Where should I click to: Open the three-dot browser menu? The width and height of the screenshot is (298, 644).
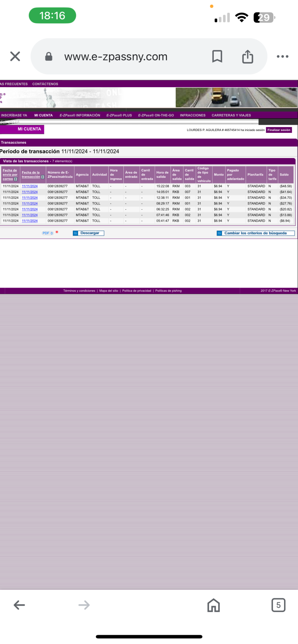pyautogui.click(x=282, y=57)
